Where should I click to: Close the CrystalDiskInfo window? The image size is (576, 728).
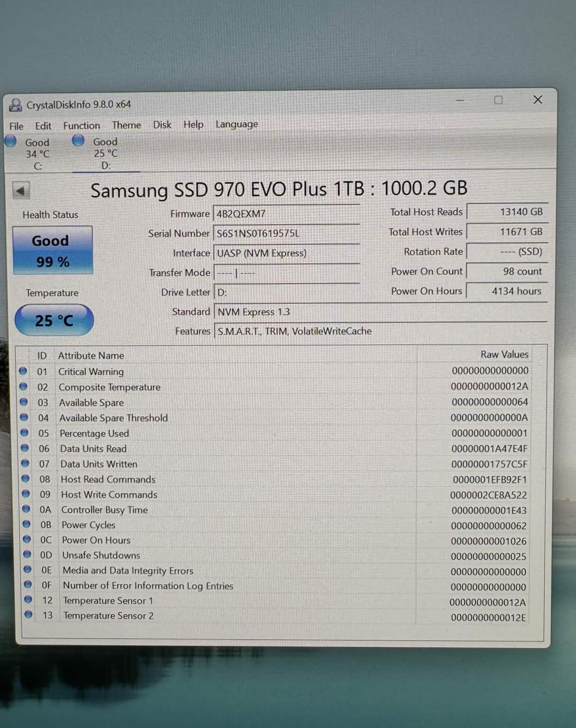pyautogui.click(x=538, y=100)
